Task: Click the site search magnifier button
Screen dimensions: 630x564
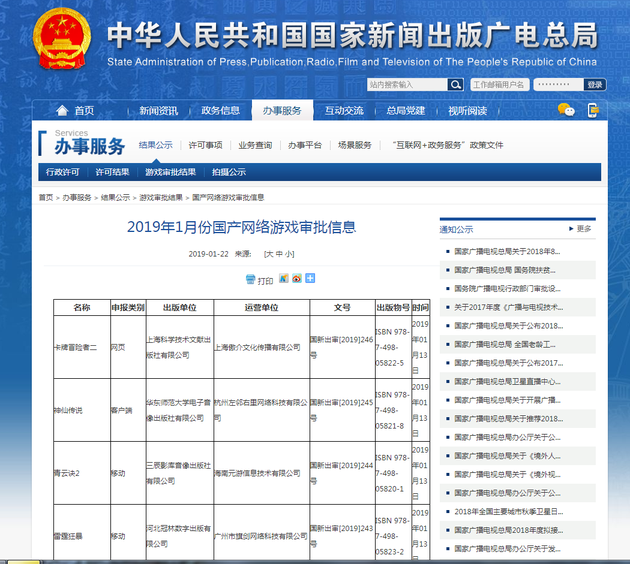Action: click(455, 85)
